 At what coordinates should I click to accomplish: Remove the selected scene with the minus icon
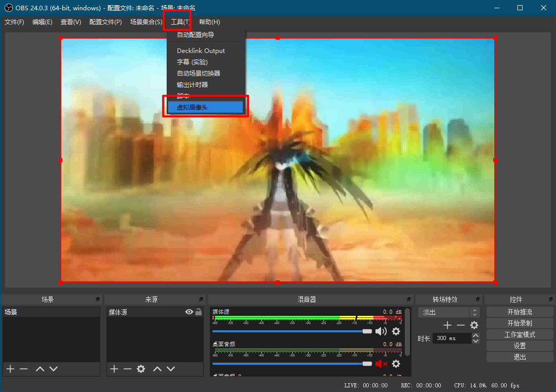point(24,369)
